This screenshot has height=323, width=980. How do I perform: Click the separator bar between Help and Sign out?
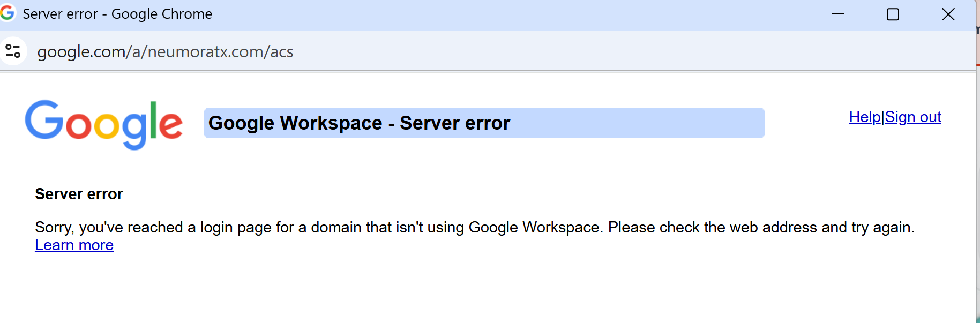click(x=882, y=117)
